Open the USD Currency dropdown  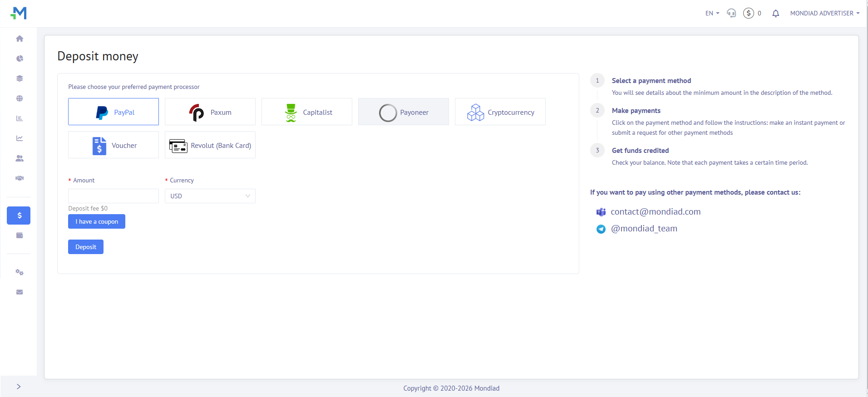click(x=210, y=196)
